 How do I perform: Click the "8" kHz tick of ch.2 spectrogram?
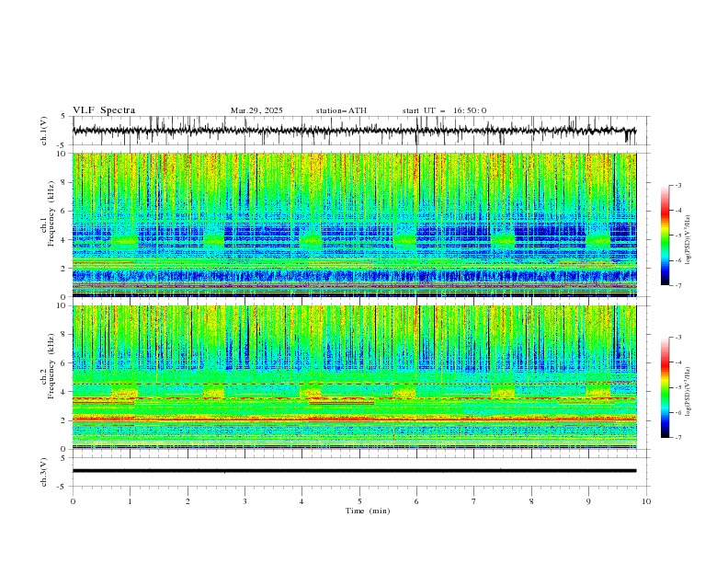(x=64, y=335)
